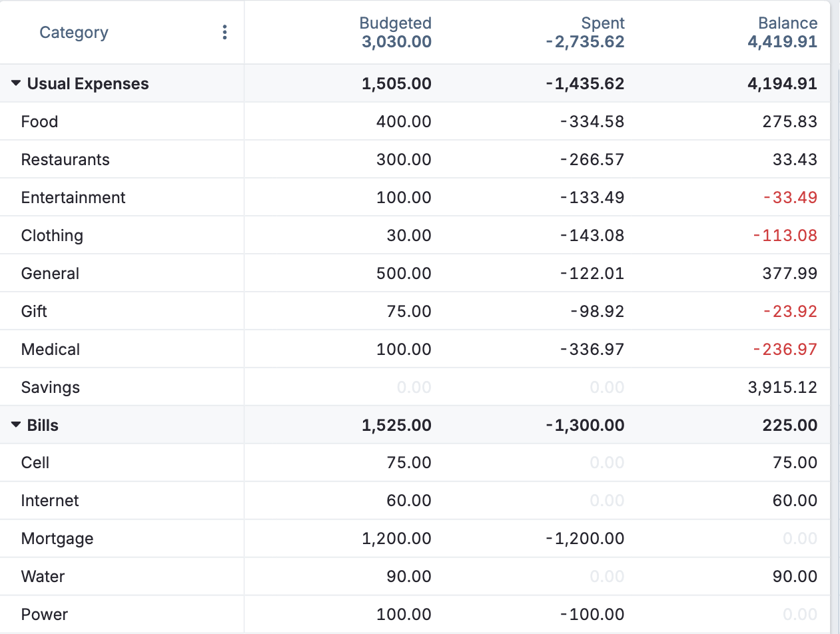Image resolution: width=840 pixels, height=634 pixels.
Task: Select the Food category row name
Action: 39,122
